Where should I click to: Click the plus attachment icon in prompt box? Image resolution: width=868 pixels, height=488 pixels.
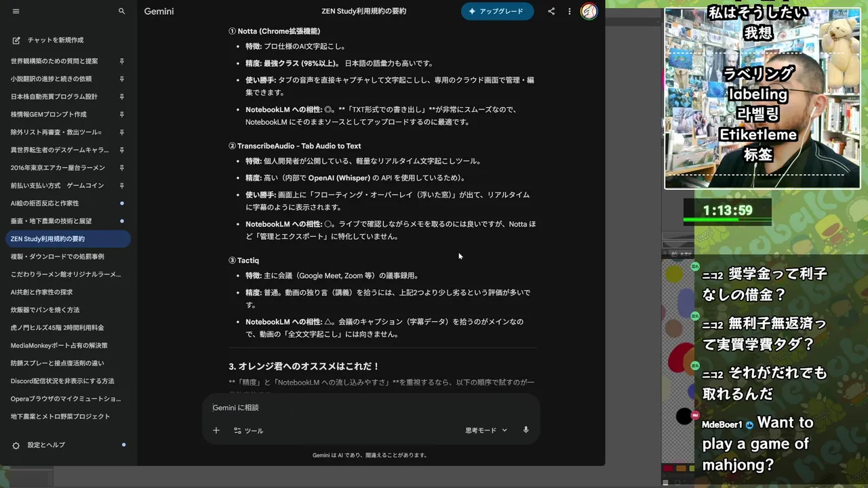[216, 430]
